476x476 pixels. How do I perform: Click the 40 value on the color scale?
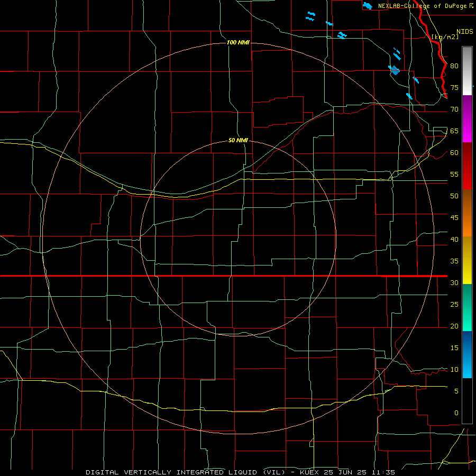coord(454,239)
